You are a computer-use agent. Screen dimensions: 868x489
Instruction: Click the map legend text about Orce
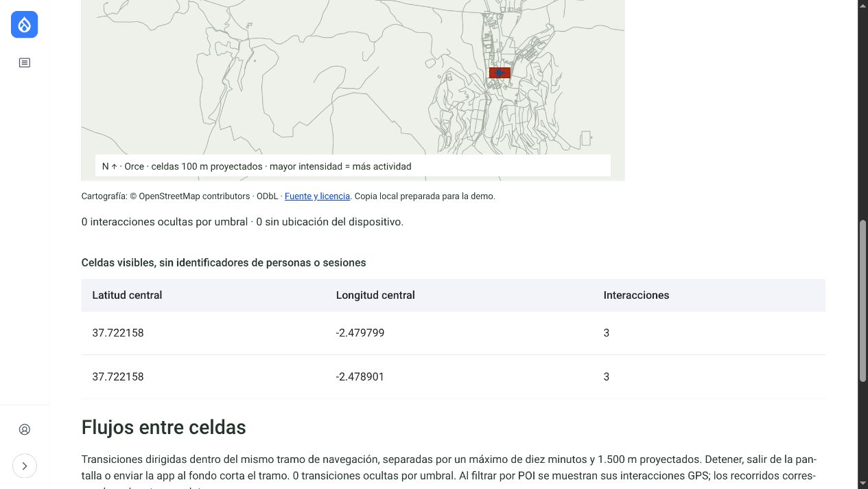tap(257, 166)
